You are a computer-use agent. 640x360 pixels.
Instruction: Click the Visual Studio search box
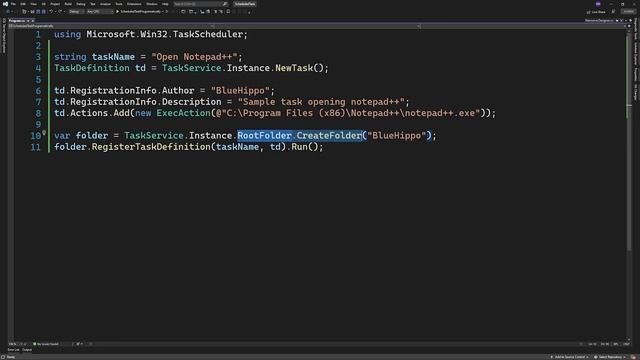pyautogui.click(x=200, y=4)
